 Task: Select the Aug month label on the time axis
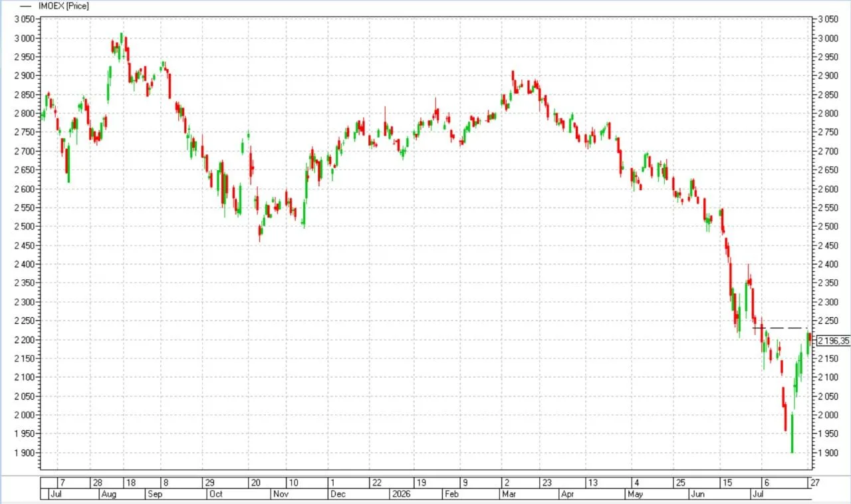coord(110,495)
